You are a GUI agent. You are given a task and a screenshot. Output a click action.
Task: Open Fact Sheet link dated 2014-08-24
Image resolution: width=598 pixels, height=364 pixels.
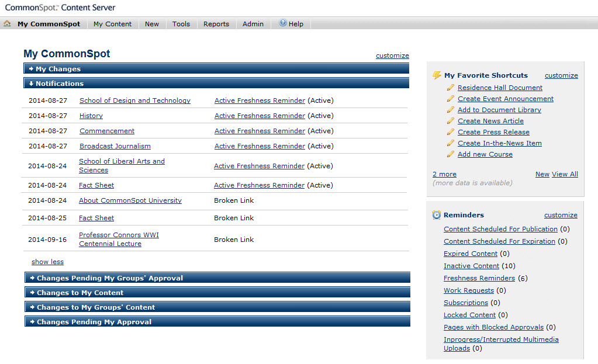click(96, 185)
